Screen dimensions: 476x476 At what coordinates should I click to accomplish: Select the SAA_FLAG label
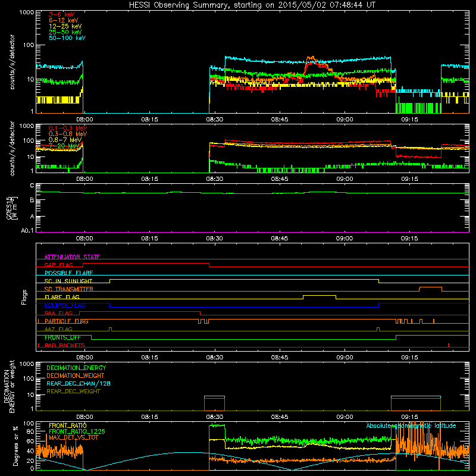[x=58, y=313]
